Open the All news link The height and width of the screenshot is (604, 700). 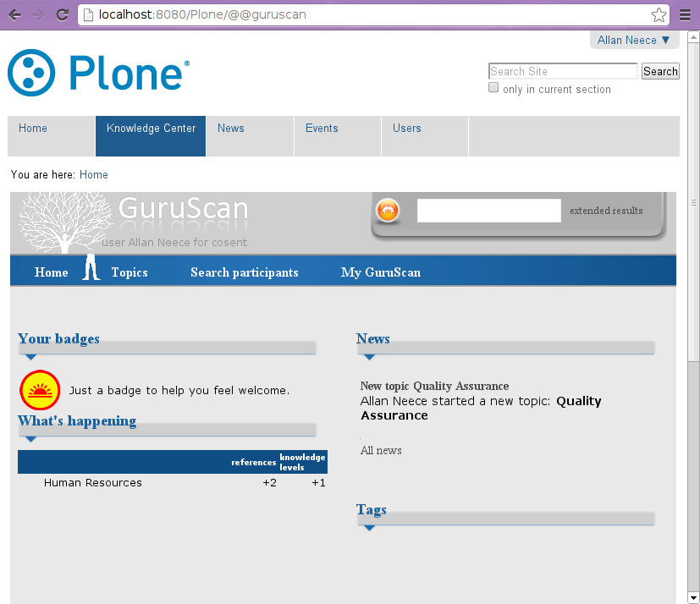pyautogui.click(x=381, y=450)
